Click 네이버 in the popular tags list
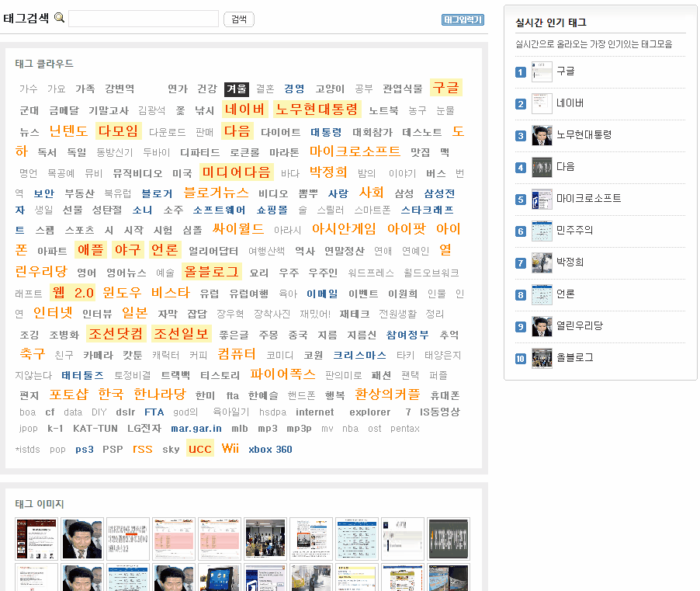This screenshot has height=591, width=700. pyautogui.click(x=570, y=103)
